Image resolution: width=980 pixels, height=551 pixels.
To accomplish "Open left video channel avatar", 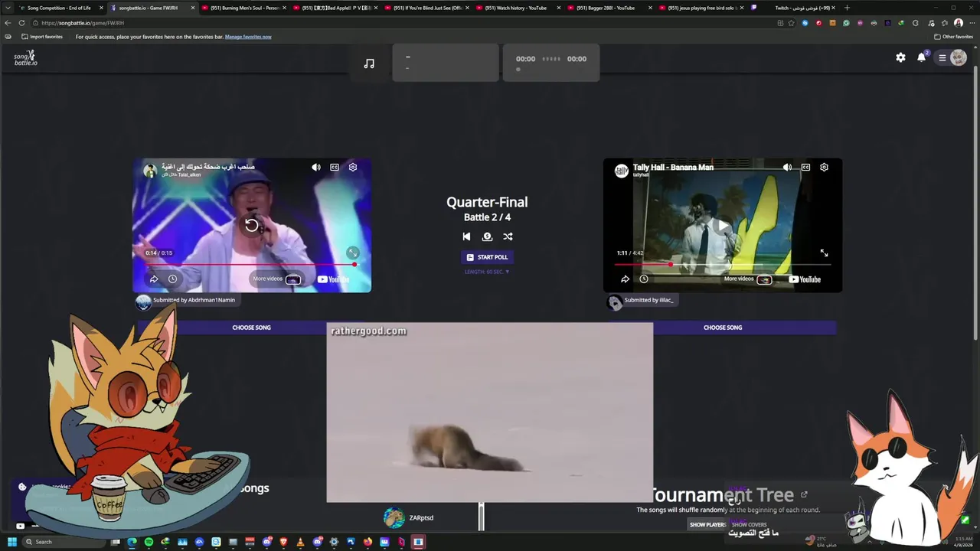I will [150, 171].
